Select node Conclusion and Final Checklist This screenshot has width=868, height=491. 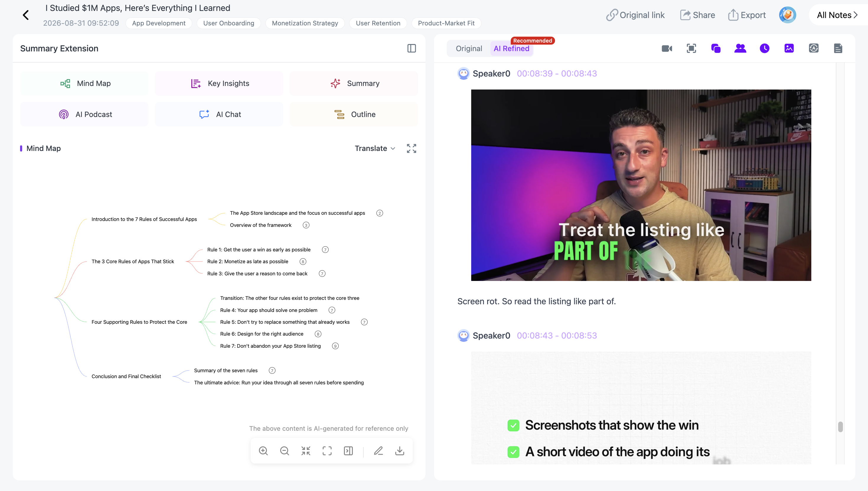coord(126,376)
